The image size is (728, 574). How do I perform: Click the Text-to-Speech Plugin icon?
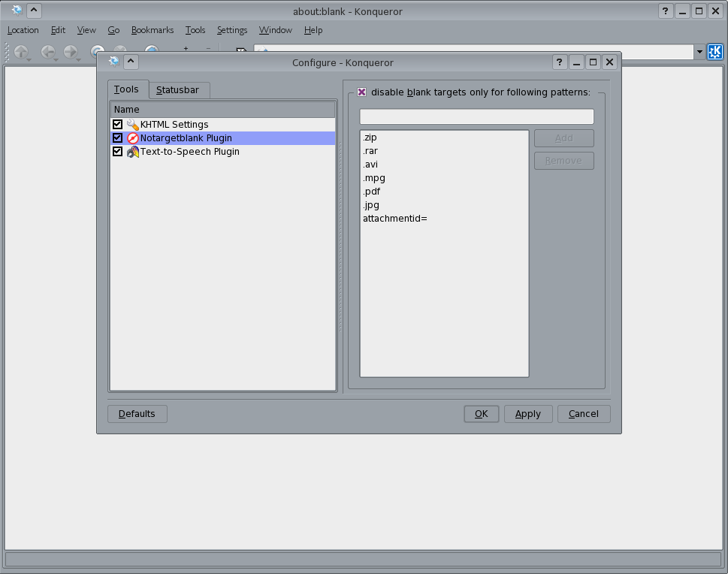[133, 152]
